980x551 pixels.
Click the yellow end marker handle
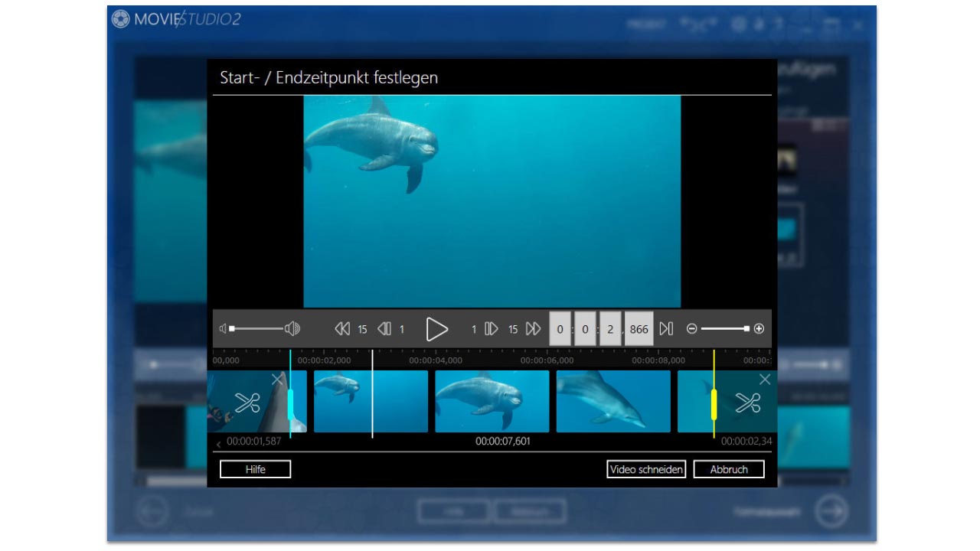coord(714,404)
